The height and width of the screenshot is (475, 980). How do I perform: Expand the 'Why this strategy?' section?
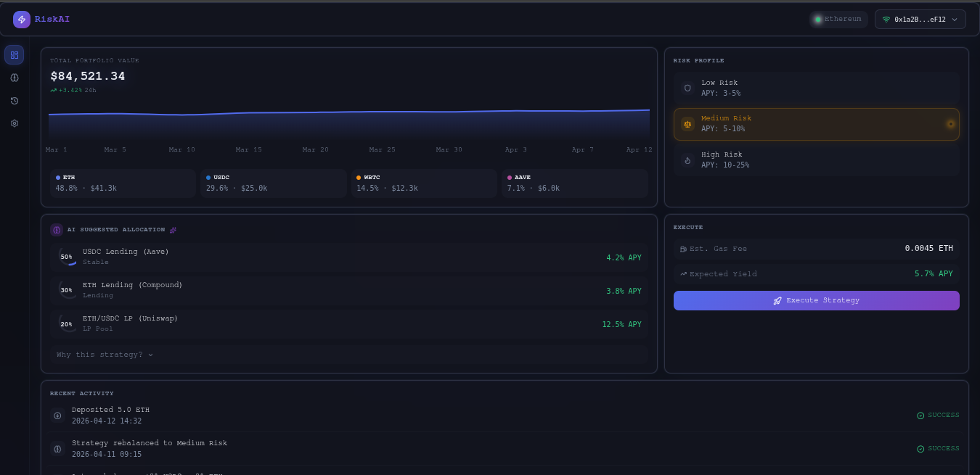(105, 355)
